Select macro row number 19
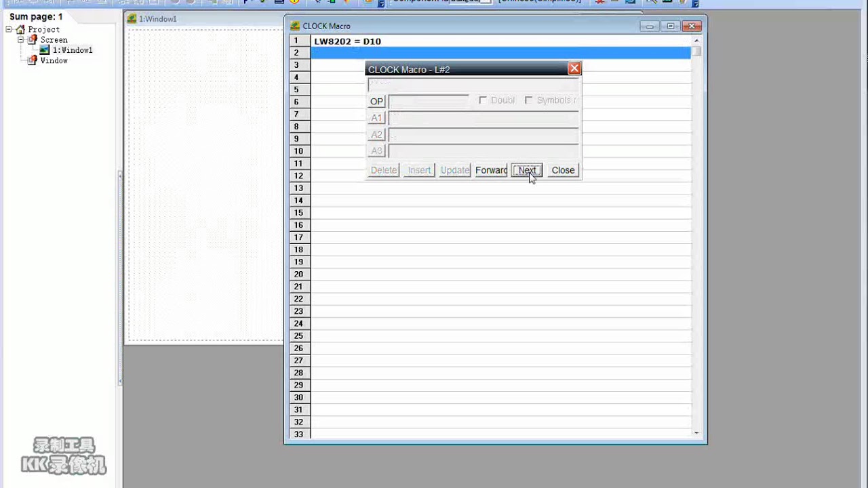Image resolution: width=868 pixels, height=488 pixels. [298, 262]
